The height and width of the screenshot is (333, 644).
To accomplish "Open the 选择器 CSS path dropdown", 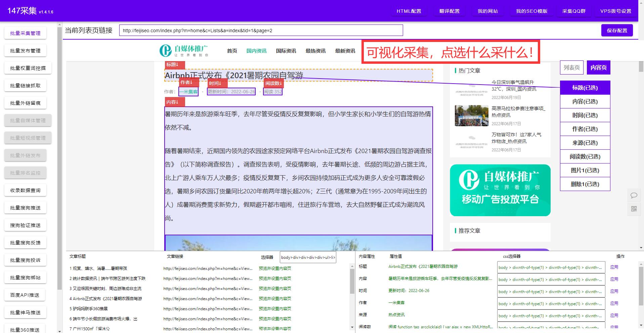I will (x=307, y=257).
